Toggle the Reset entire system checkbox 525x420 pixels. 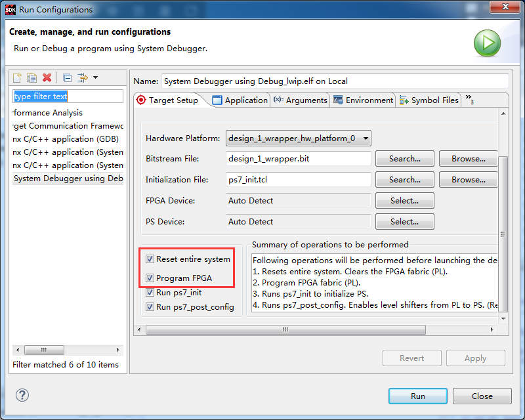click(150, 259)
